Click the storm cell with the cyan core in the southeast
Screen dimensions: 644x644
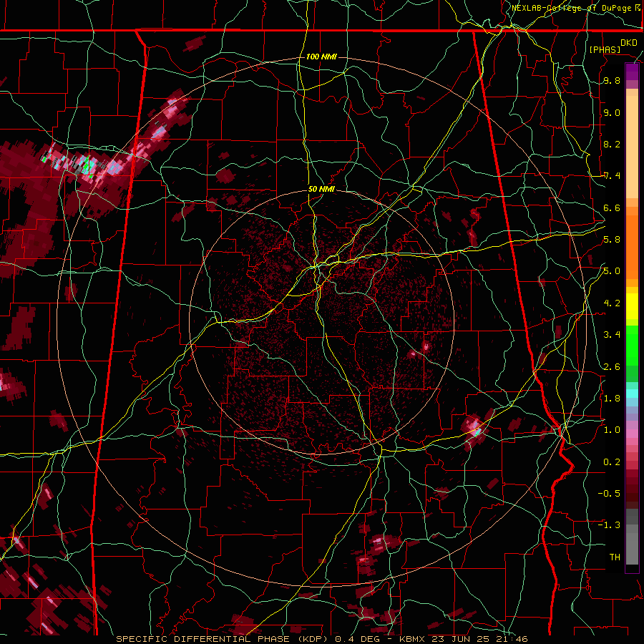coord(477,431)
